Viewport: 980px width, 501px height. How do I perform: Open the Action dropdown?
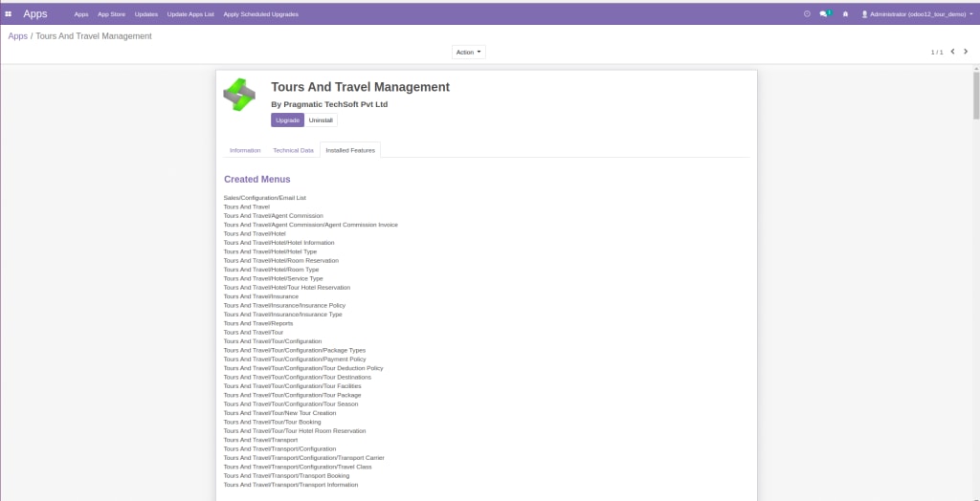pyautogui.click(x=468, y=53)
